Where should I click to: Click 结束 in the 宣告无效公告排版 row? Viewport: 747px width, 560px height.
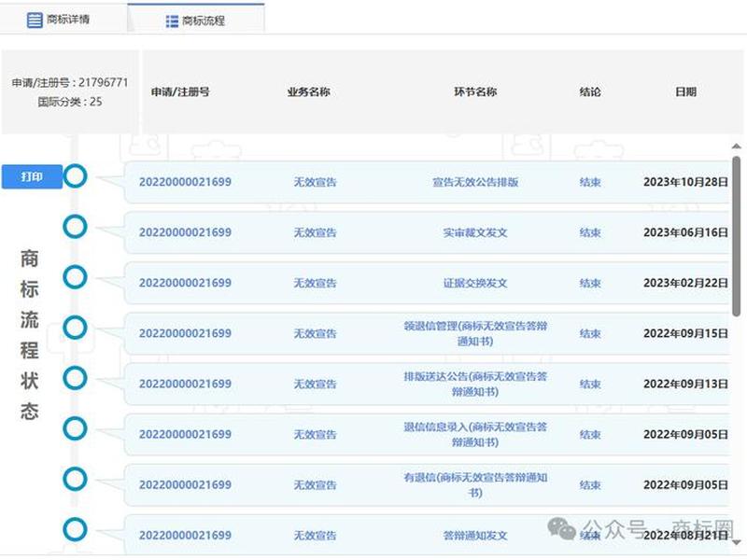[x=590, y=182]
